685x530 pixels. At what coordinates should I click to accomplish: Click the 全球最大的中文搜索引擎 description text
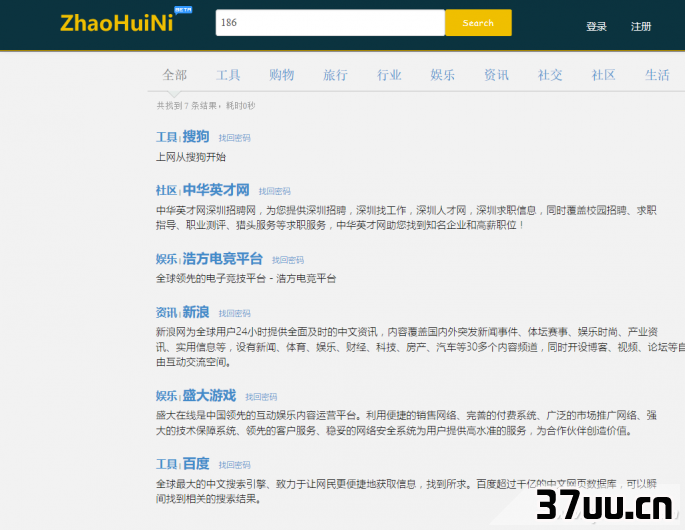tap(406, 491)
